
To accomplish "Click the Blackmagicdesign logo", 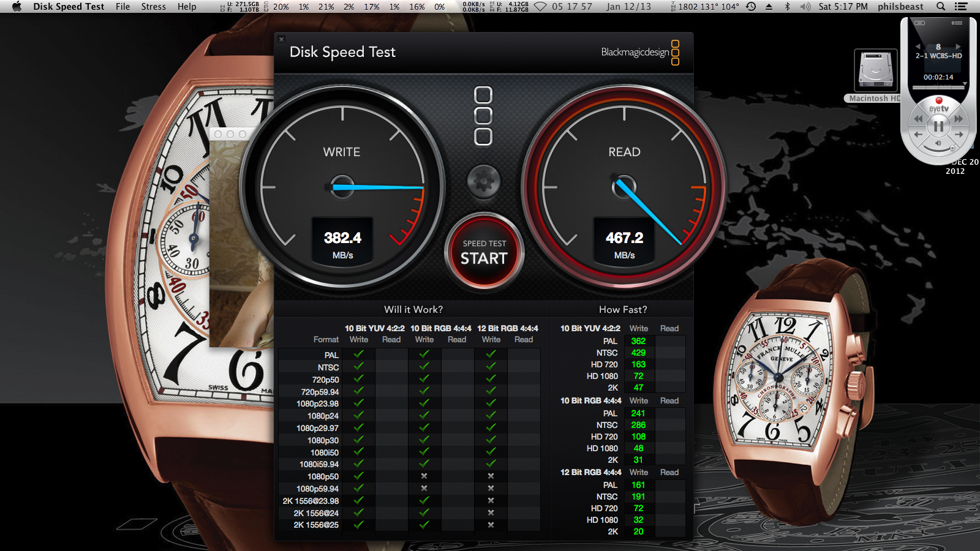I will click(x=640, y=53).
